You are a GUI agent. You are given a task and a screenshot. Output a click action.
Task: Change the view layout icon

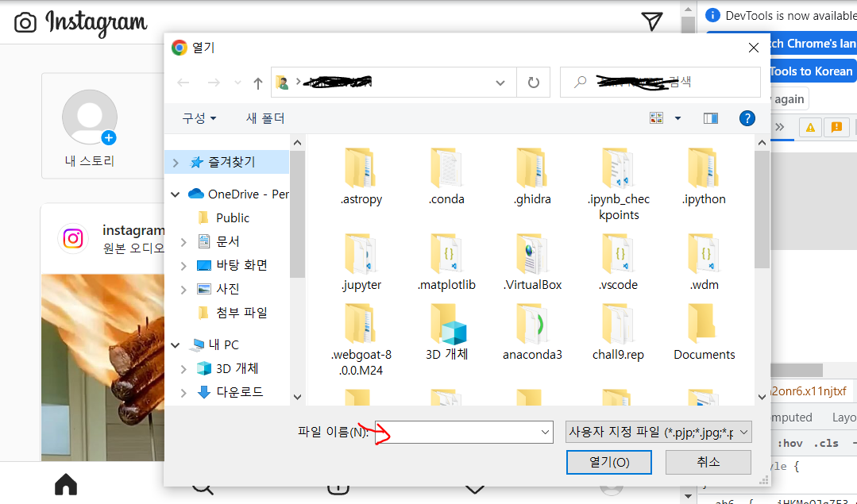click(656, 118)
